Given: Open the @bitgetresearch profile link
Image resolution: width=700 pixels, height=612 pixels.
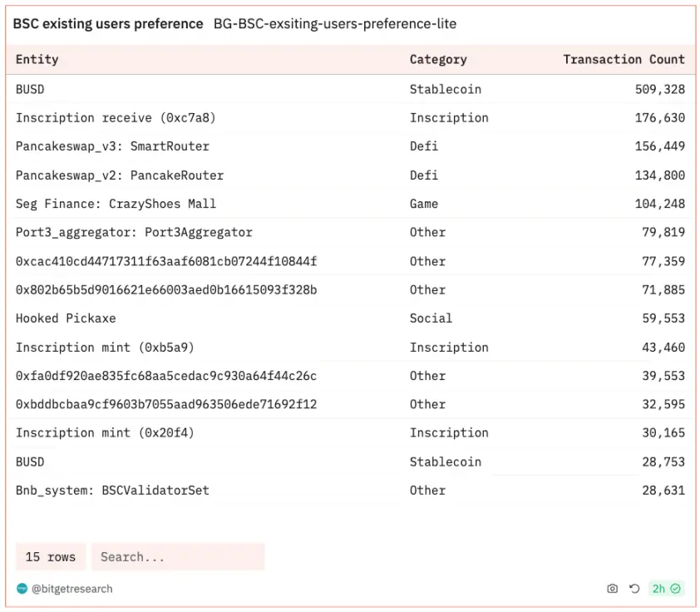Looking at the screenshot, I should [x=71, y=589].
